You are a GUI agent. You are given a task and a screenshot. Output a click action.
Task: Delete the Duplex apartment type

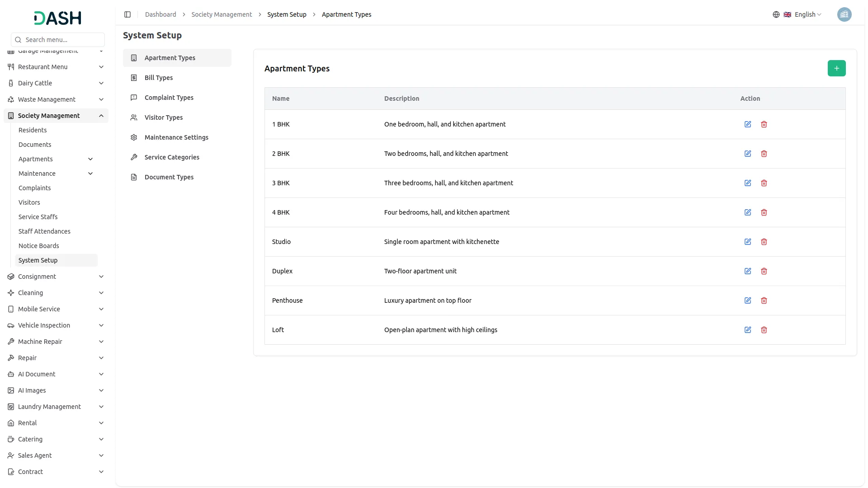tap(764, 271)
